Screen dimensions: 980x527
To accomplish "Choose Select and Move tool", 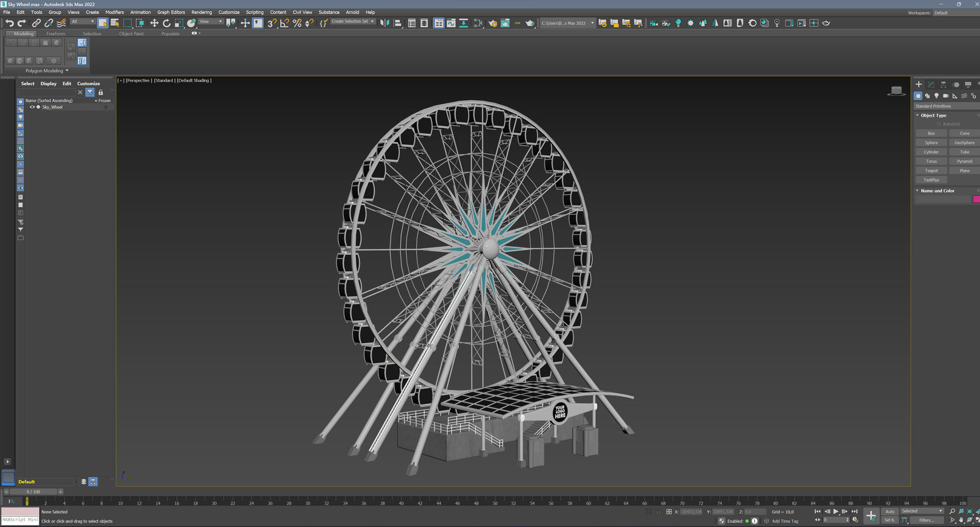I will pyautogui.click(x=154, y=23).
